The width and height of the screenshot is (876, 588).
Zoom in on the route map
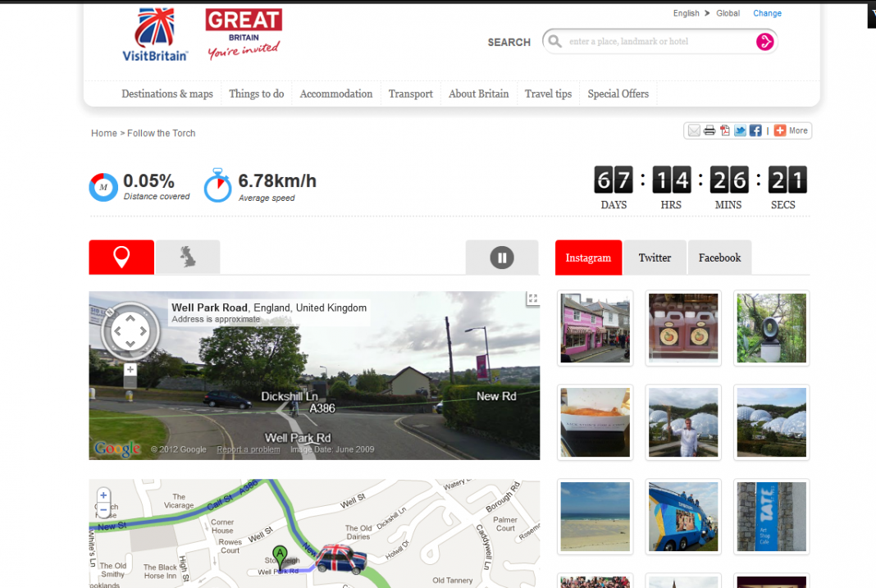(x=103, y=495)
